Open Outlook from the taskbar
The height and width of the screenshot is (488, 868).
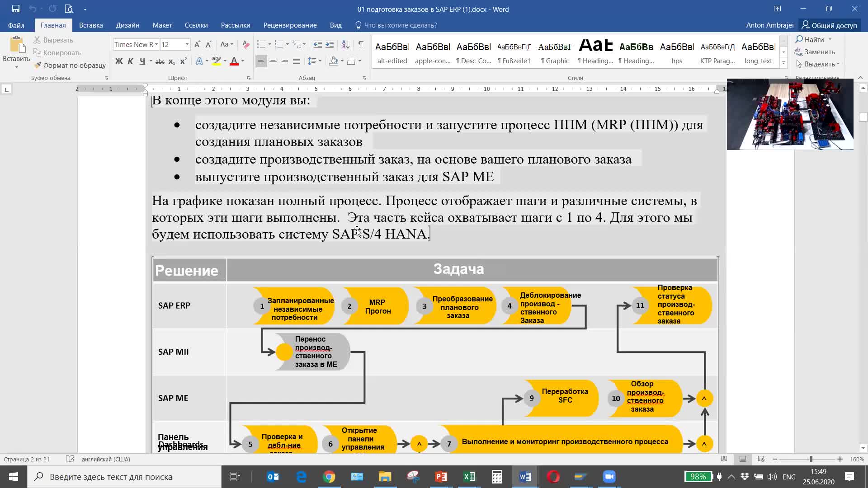click(273, 477)
